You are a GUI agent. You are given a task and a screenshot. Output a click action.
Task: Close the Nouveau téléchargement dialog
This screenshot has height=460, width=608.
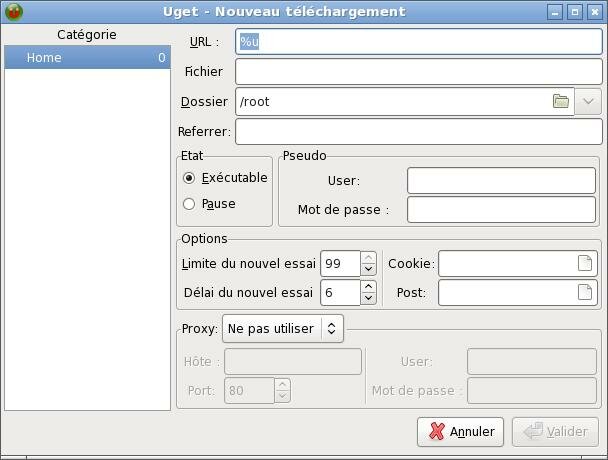coord(594,12)
